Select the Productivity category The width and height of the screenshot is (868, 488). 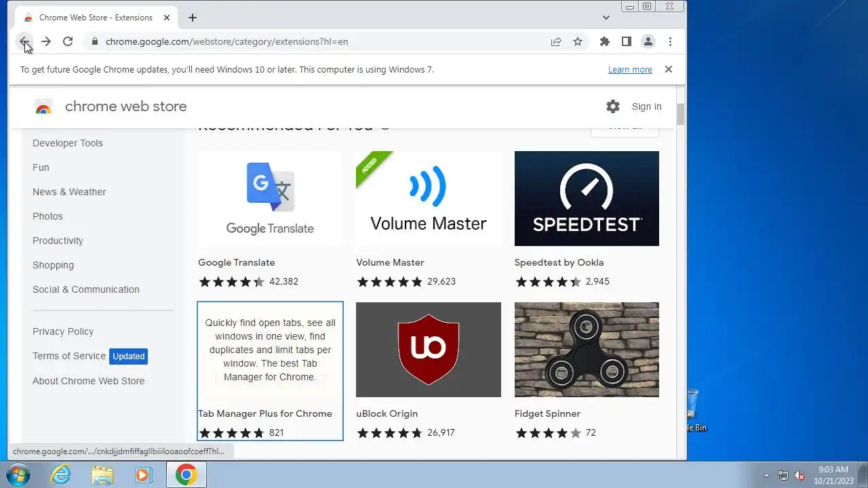click(58, 241)
